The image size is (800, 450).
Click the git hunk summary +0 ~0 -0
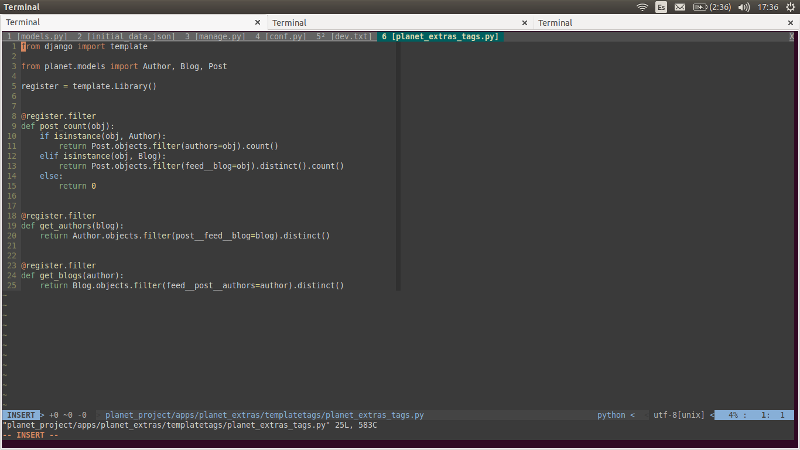pos(68,415)
